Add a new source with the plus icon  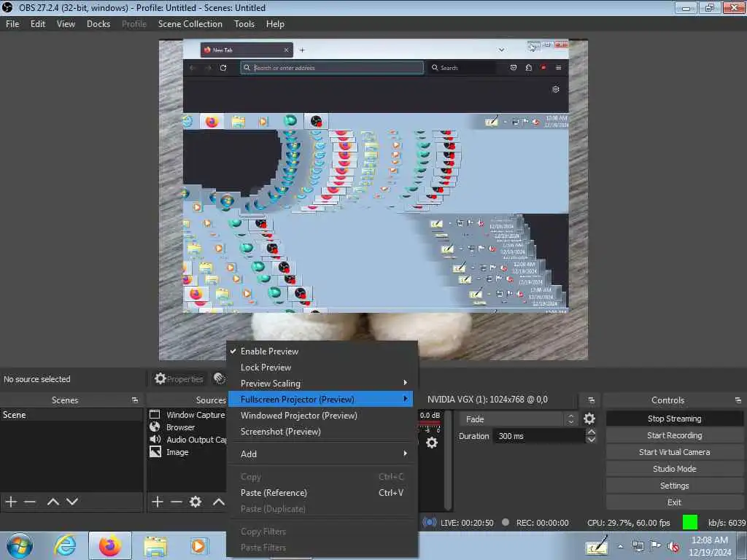[x=158, y=502]
